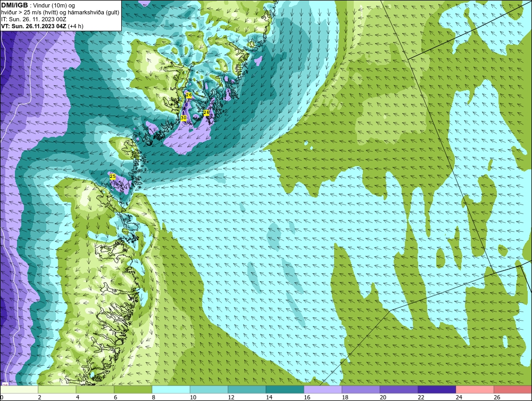Pick the 8–10 m/s pale cyan legend swatch
Image resolution: width=532 pixels, height=401 pixels.
[171, 389]
